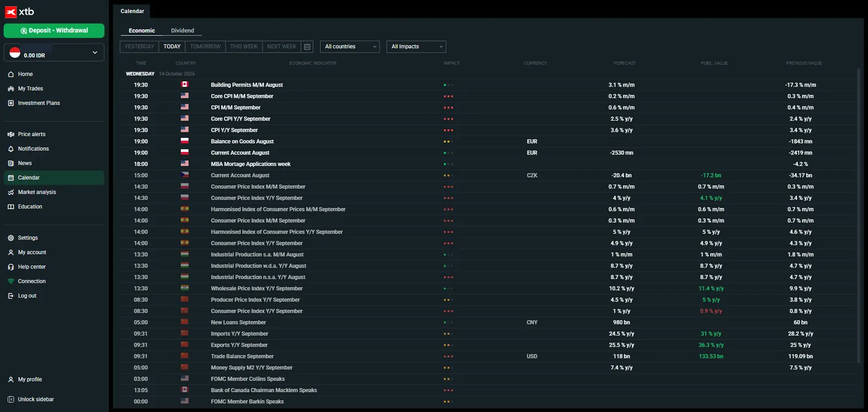Select Building Permits M/M August event

488,85
